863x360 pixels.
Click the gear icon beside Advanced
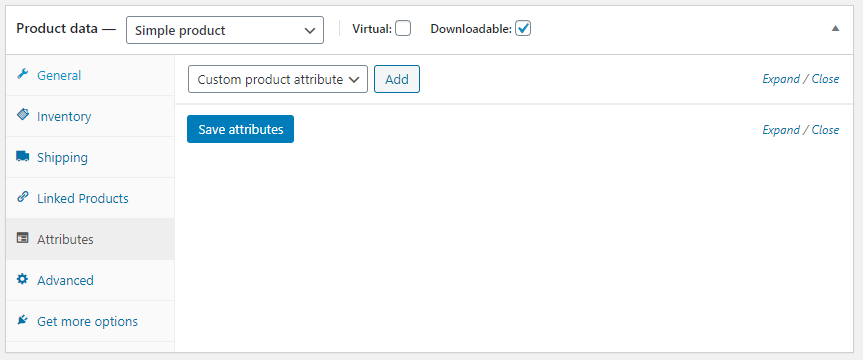point(23,279)
